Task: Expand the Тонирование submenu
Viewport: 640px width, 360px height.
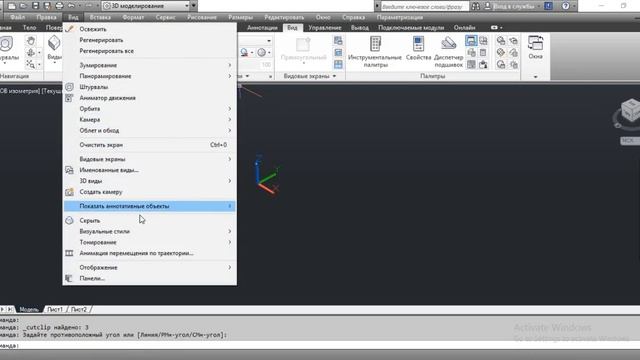Action: (x=150, y=242)
